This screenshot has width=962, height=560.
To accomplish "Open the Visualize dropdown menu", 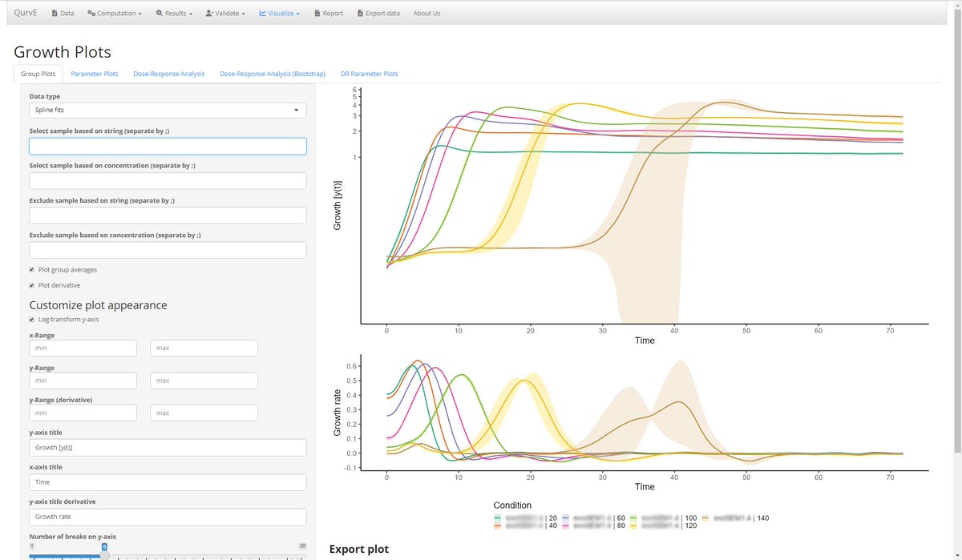I will tap(279, 14).
